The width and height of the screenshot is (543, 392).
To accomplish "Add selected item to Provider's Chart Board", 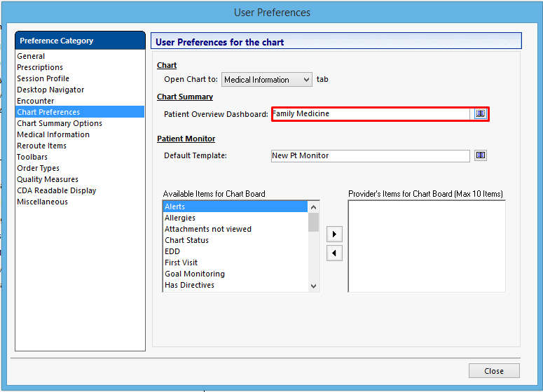I will (x=334, y=234).
